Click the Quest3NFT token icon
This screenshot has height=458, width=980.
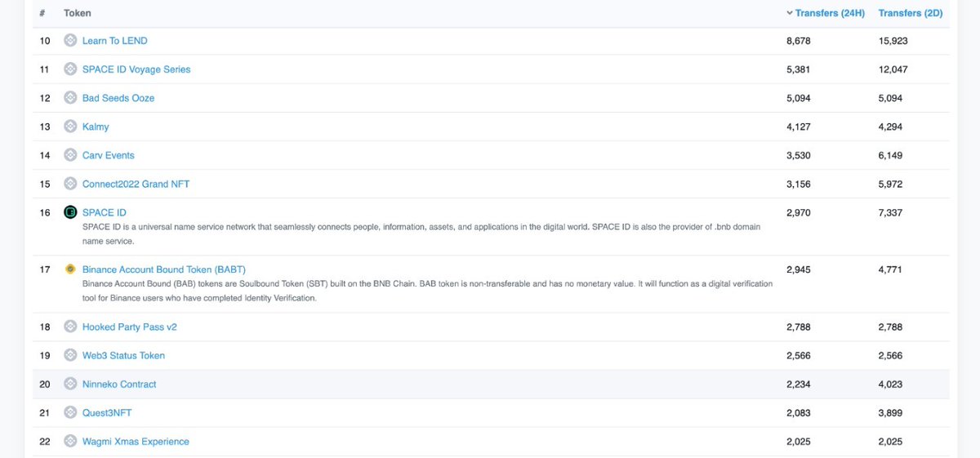coord(70,412)
